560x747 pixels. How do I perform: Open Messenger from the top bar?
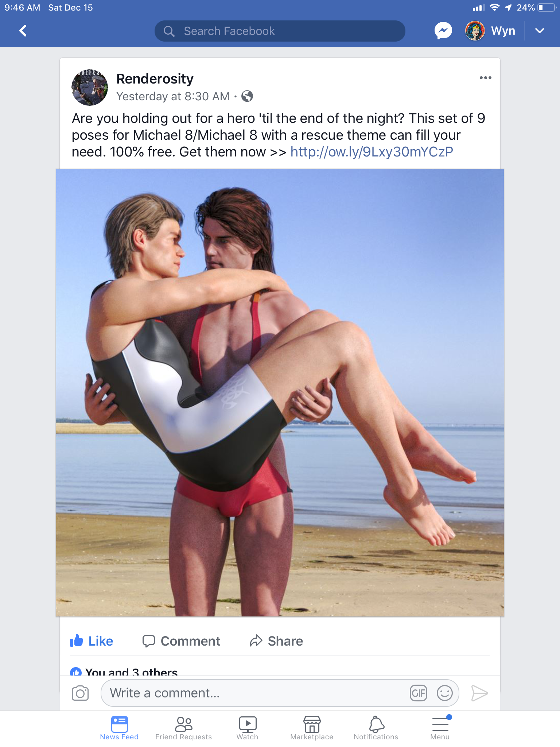[x=443, y=31]
